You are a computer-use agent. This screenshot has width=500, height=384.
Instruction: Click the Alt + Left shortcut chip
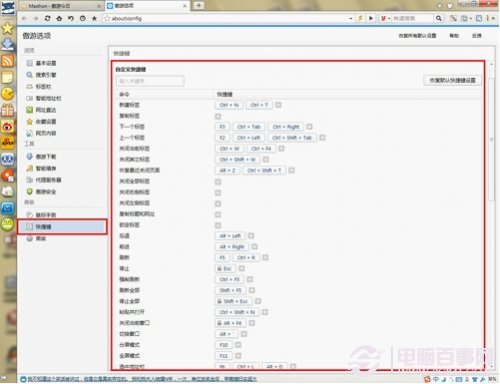pos(230,236)
